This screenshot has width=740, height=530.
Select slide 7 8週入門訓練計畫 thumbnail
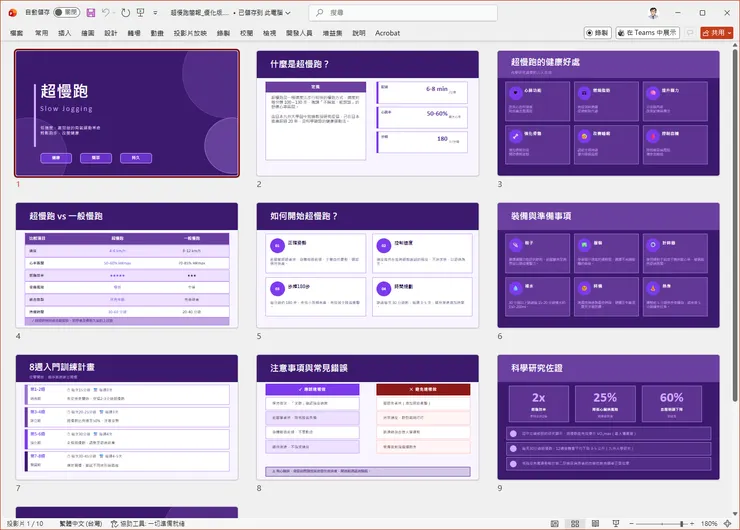click(x=127, y=417)
